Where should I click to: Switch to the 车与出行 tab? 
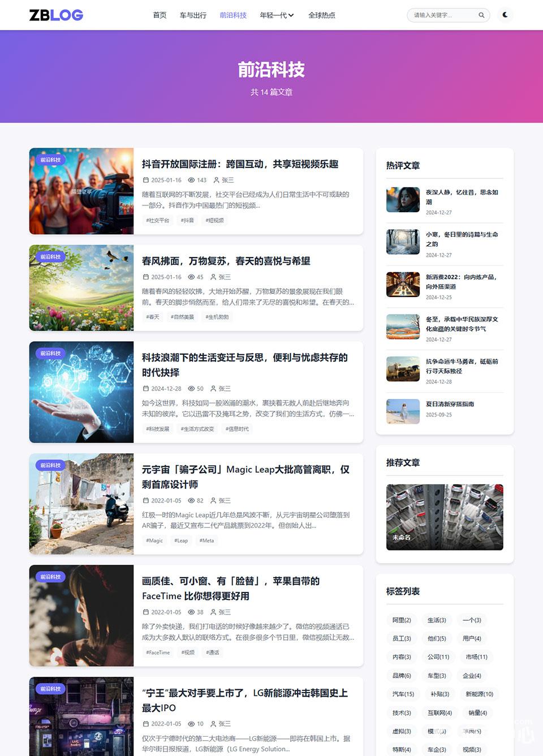point(193,15)
